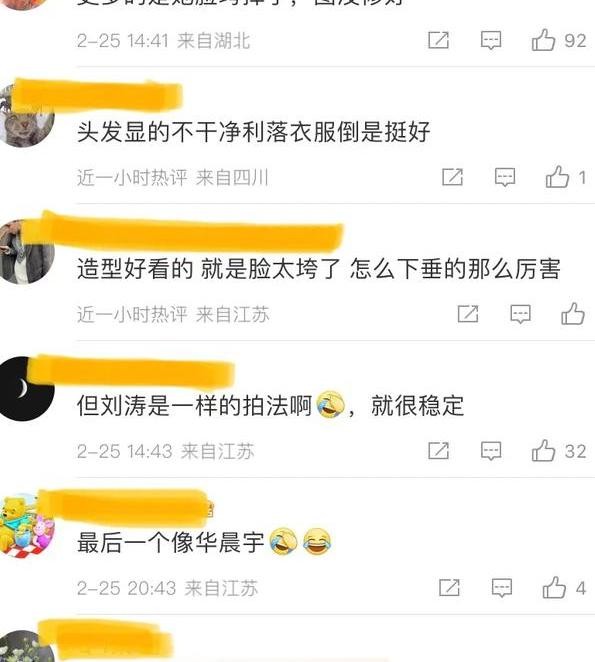Open comment text 头发显的不干净利落衣服倒是挺好
This screenshot has width=595, height=662.
253,132
